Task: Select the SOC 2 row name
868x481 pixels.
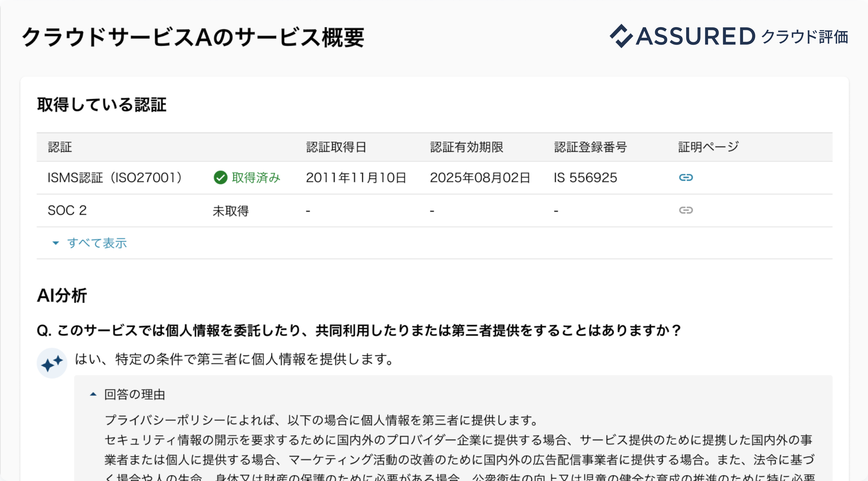Action: click(x=67, y=210)
